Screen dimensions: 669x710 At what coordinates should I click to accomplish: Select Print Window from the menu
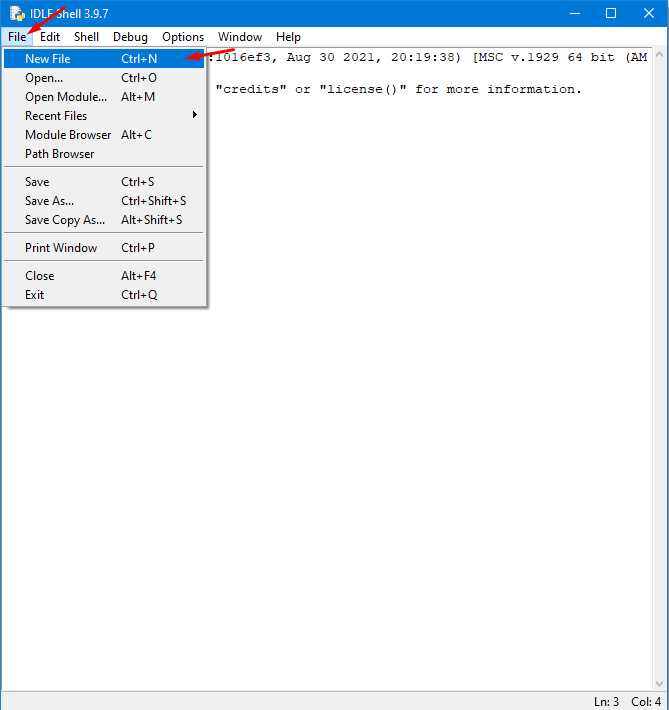[x=104, y=248]
